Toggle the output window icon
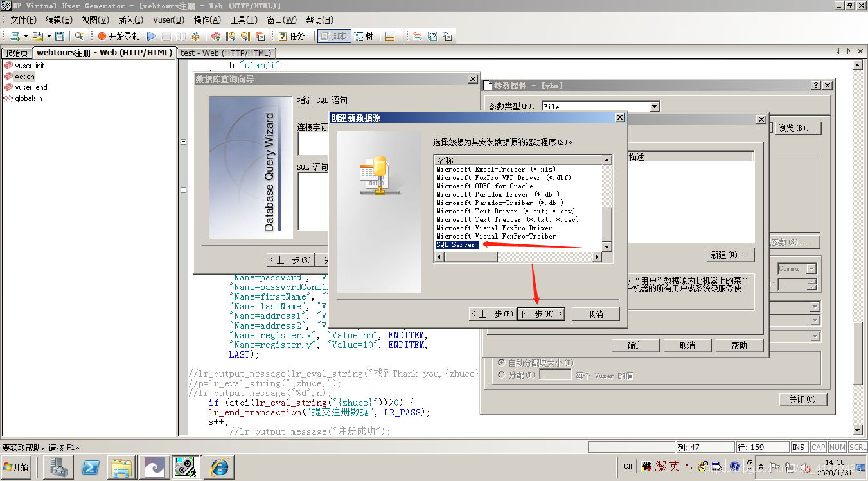This screenshot has height=481, width=868. tap(390, 36)
